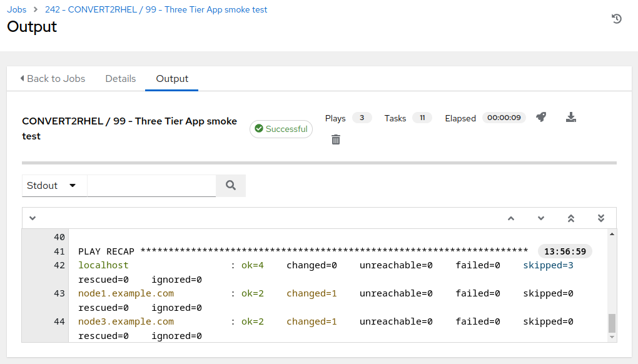The height and width of the screenshot is (364, 638).
Task: Click node3.example.com in recap
Action: (126, 321)
